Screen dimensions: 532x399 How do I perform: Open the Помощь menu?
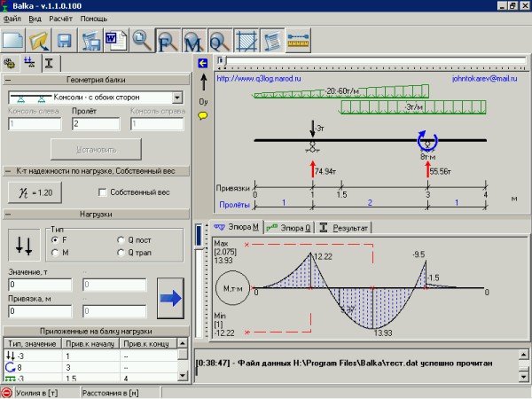[x=94, y=19]
